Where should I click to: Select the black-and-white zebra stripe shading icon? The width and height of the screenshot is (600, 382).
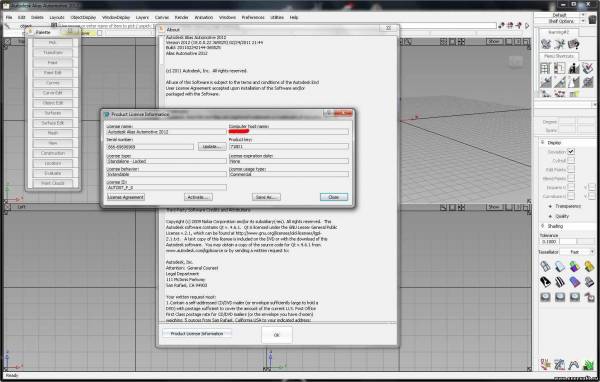tap(560, 282)
